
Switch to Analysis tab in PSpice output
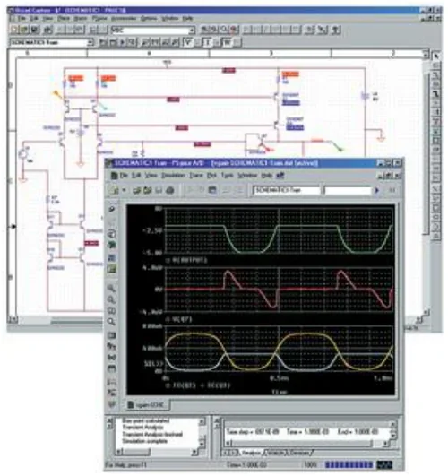pyautogui.click(x=251, y=453)
